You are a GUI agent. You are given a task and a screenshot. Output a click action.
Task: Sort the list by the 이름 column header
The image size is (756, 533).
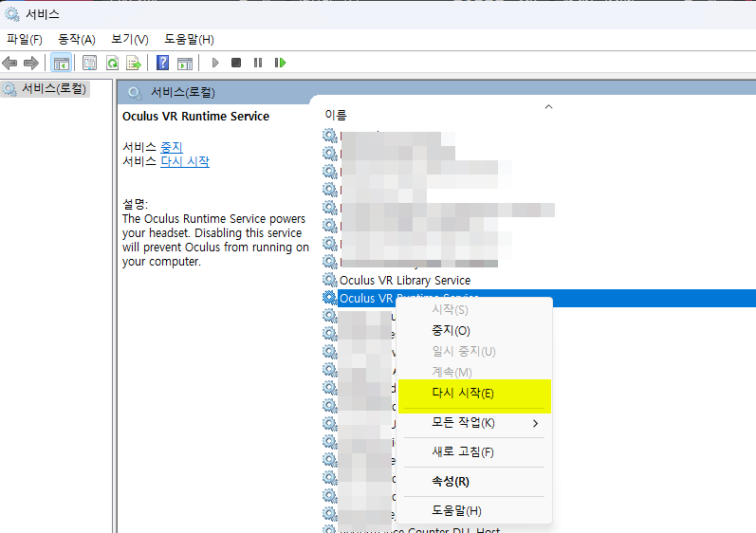point(336,115)
